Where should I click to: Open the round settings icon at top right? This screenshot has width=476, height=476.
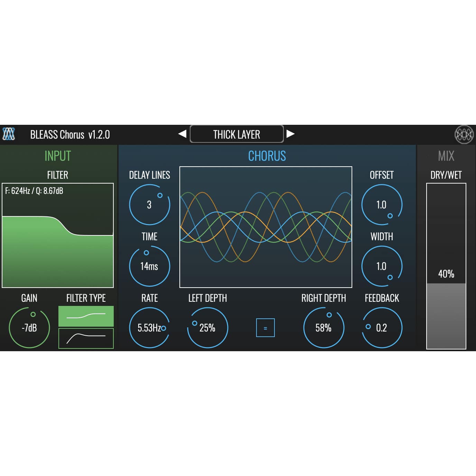pos(464,134)
